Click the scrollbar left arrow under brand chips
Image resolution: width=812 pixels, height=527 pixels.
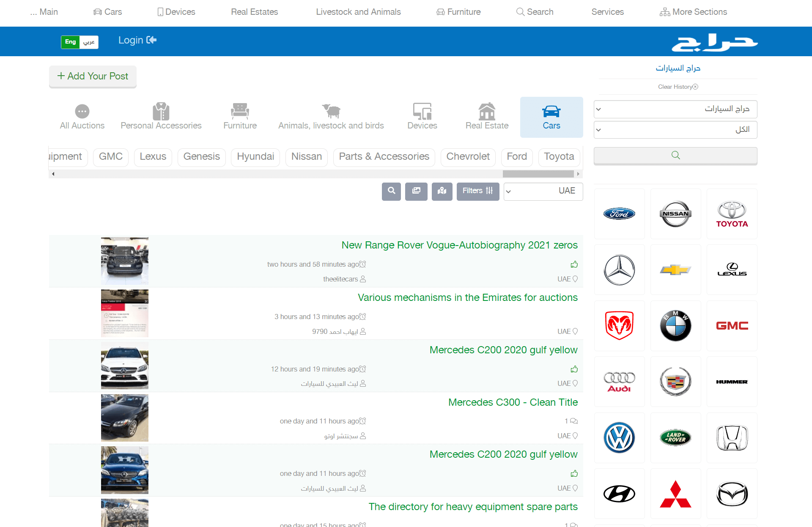(x=53, y=174)
